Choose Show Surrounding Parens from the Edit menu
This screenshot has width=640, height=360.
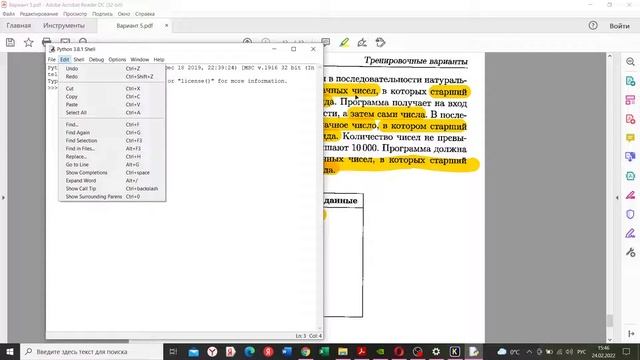pyautogui.click(x=112, y=197)
